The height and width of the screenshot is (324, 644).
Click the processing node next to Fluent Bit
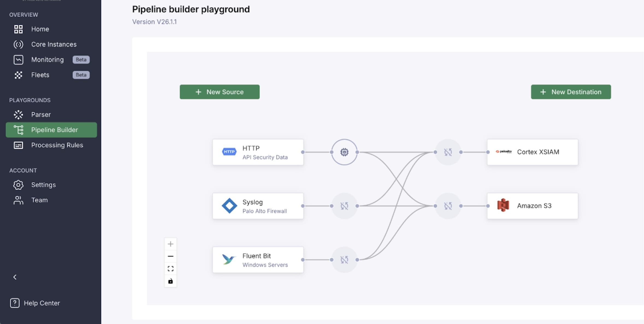(x=344, y=260)
